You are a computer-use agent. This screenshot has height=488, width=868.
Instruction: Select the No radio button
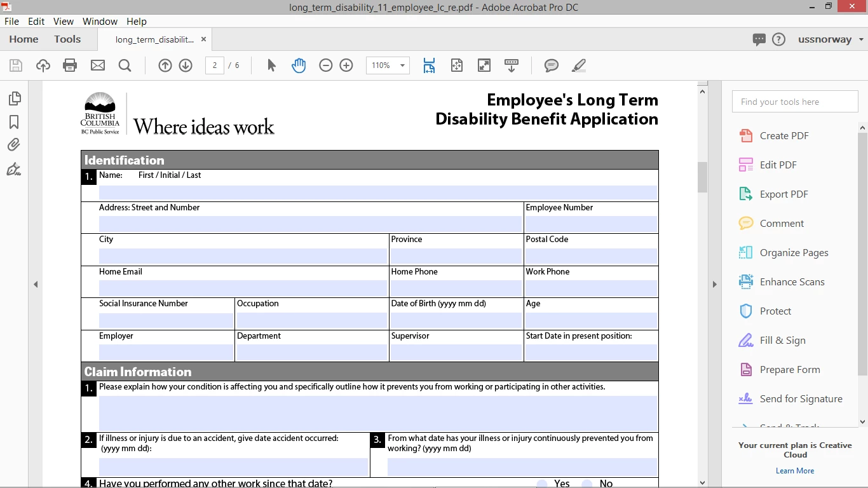pos(587,484)
